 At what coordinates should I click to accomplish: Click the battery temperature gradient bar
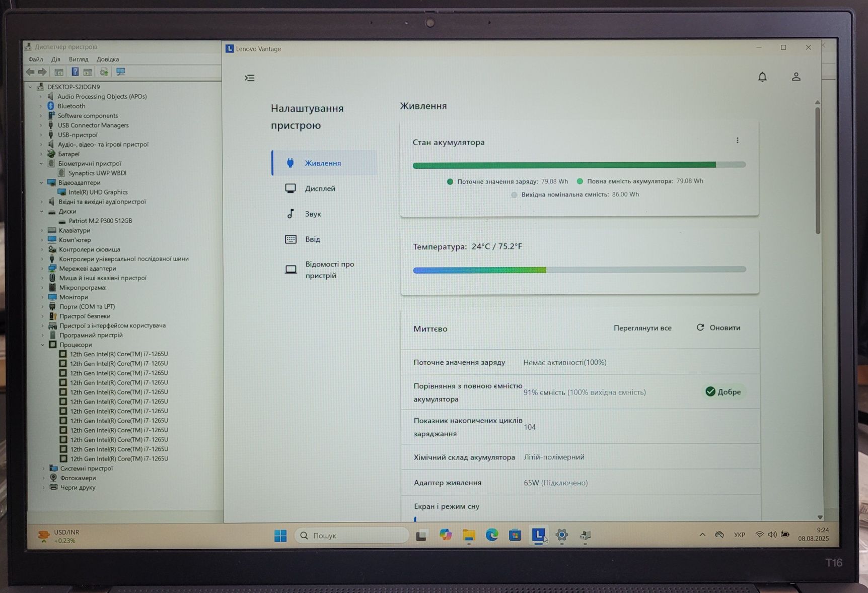(x=580, y=270)
